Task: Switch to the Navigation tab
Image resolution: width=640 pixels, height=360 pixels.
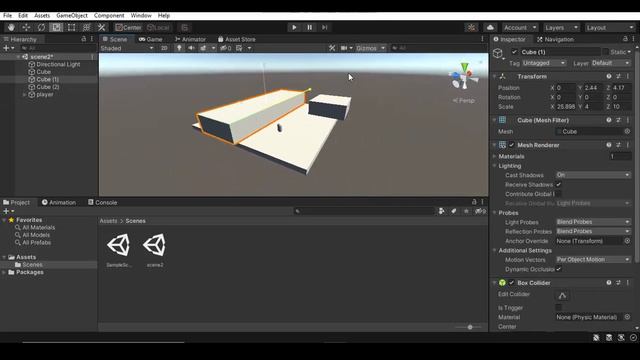Action: 555,39
